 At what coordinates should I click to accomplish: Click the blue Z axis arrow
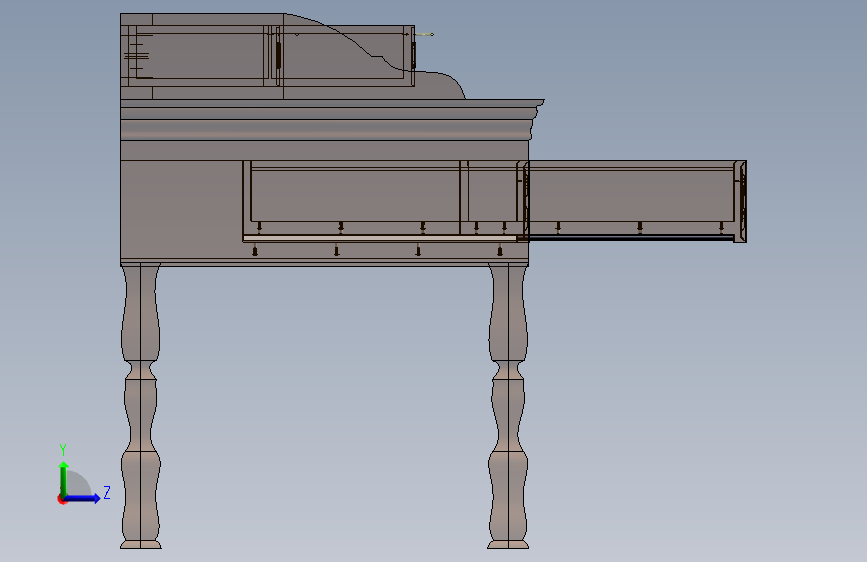tap(82, 498)
